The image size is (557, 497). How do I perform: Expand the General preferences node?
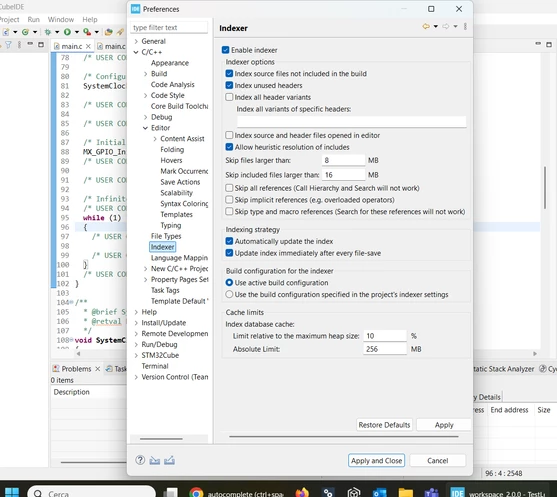pos(136,41)
